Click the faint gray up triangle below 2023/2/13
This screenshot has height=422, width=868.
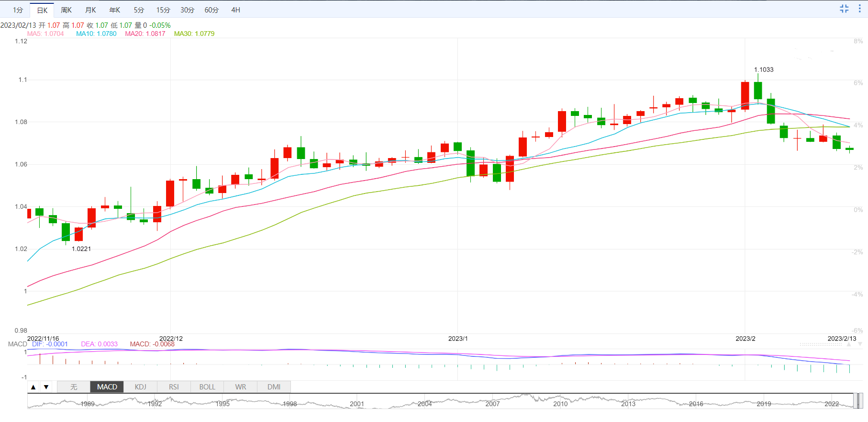(x=849, y=344)
